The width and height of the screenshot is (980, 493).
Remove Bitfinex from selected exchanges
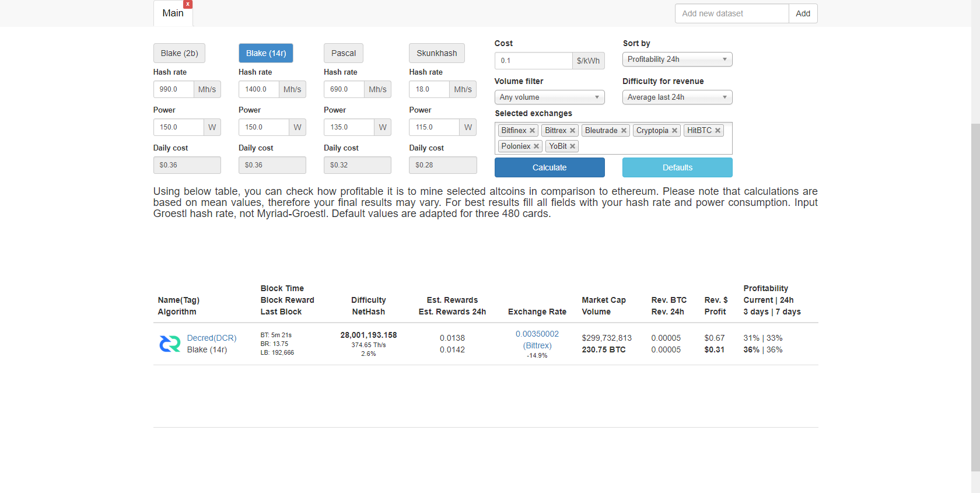click(532, 131)
